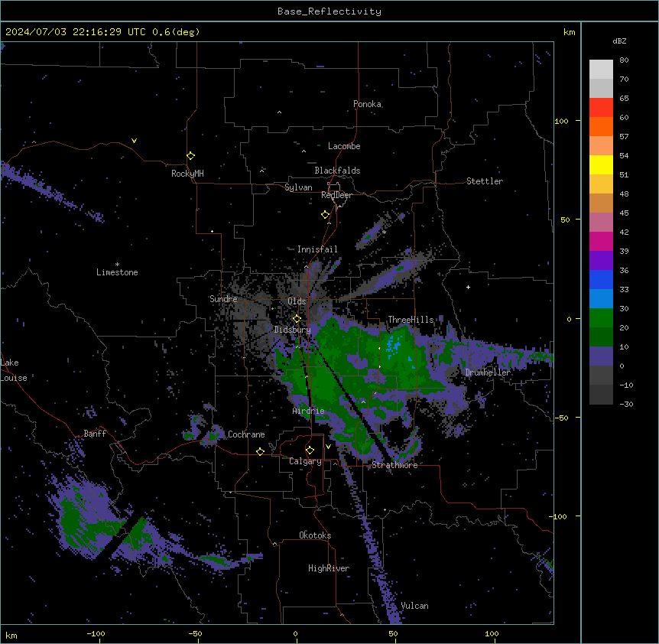Click the white plus marker north of Drumheller
The width and height of the screenshot is (659, 644).
point(468,287)
